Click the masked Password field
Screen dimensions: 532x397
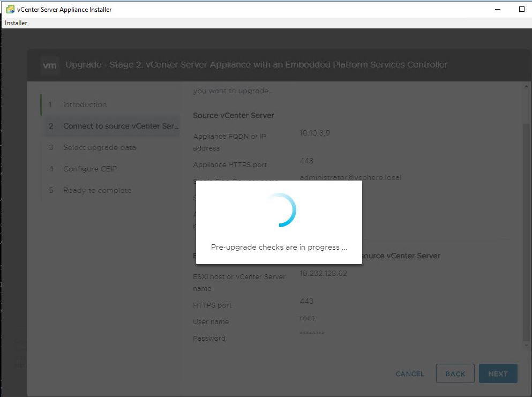coord(312,334)
